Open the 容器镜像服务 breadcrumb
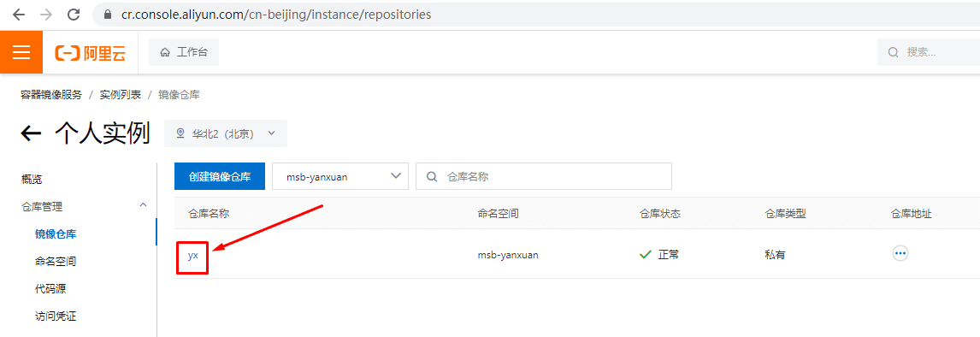The width and height of the screenshot is (980, 337). (51, 95)
